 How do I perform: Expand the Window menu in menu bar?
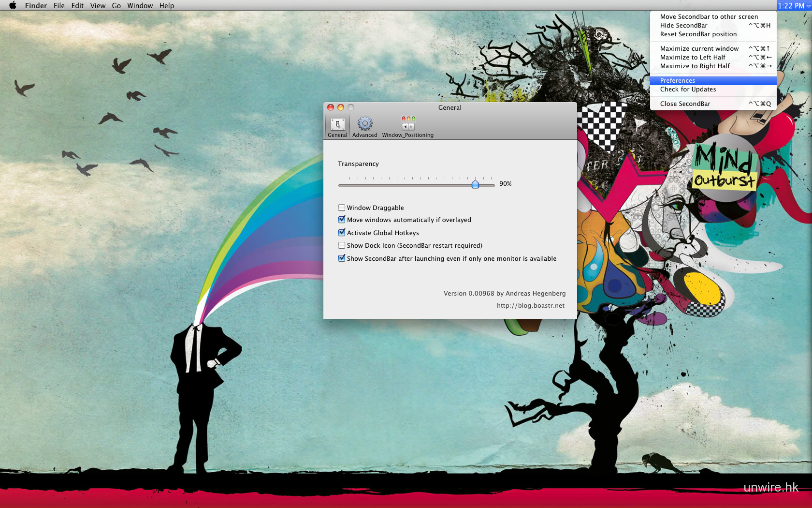click(x=140, y=5)
